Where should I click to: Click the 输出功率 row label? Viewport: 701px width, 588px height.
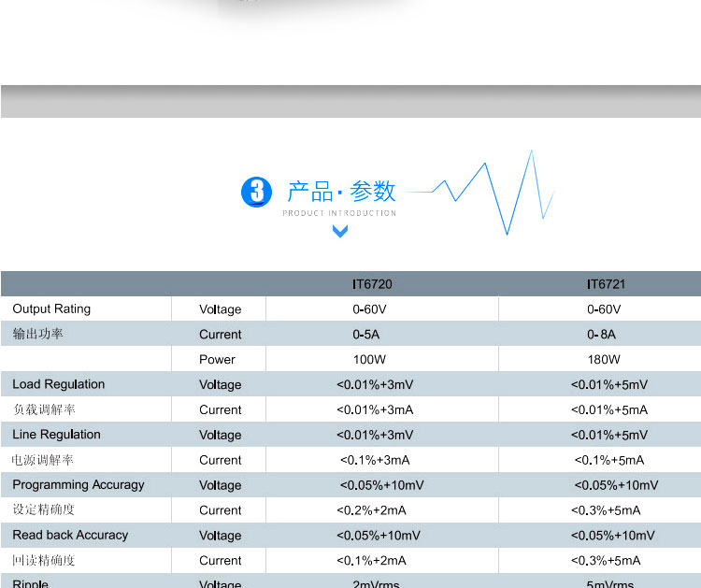pos(38,334)
